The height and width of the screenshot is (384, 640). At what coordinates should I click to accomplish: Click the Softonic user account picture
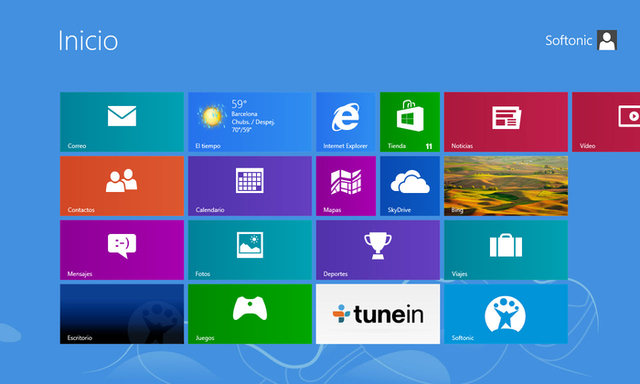point(607,40)
